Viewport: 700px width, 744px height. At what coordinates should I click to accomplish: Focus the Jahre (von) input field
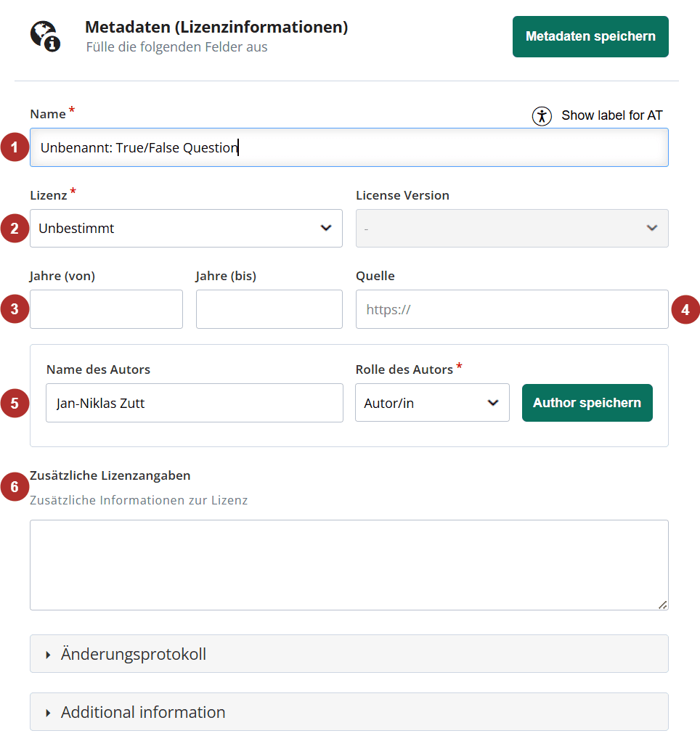(106, 309)
